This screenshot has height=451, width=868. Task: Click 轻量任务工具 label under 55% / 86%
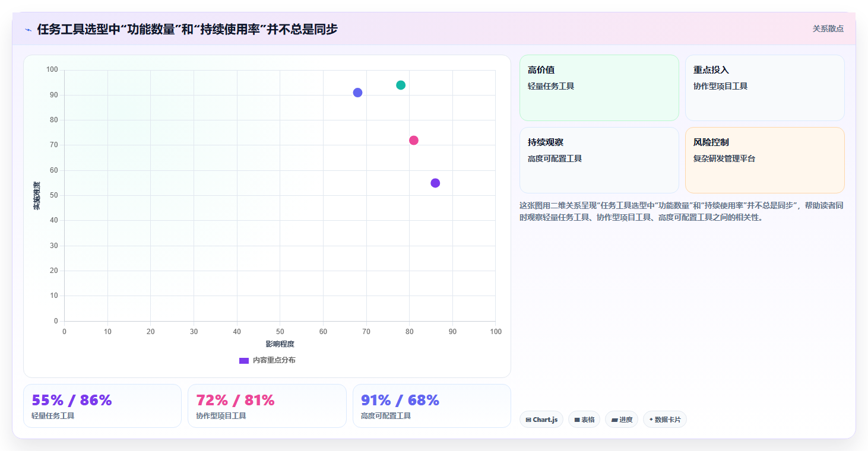[x=53, y=416]
